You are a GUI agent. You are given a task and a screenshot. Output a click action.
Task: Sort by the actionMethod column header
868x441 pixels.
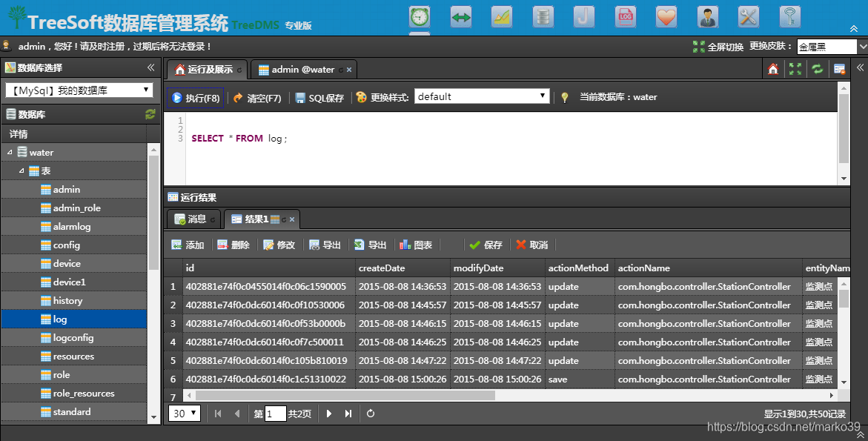(580, 268)
